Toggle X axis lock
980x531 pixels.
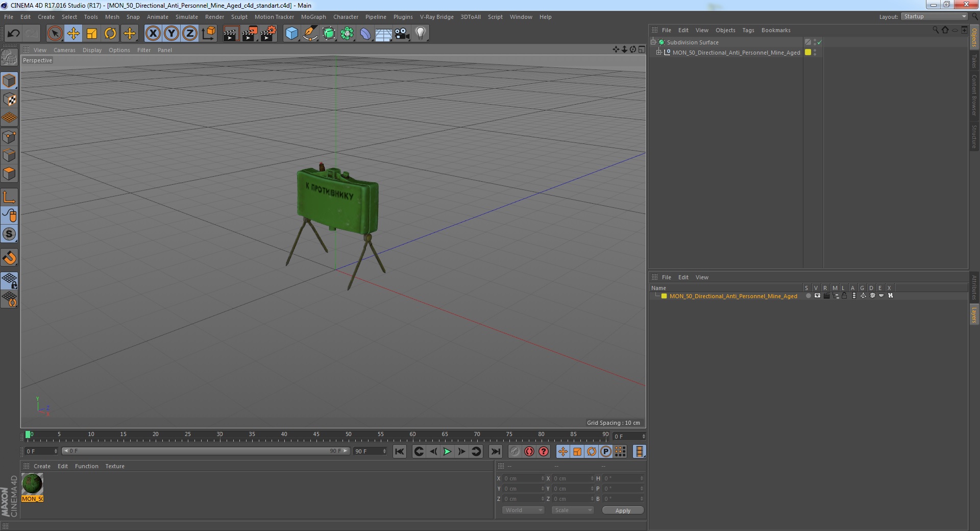153,34
